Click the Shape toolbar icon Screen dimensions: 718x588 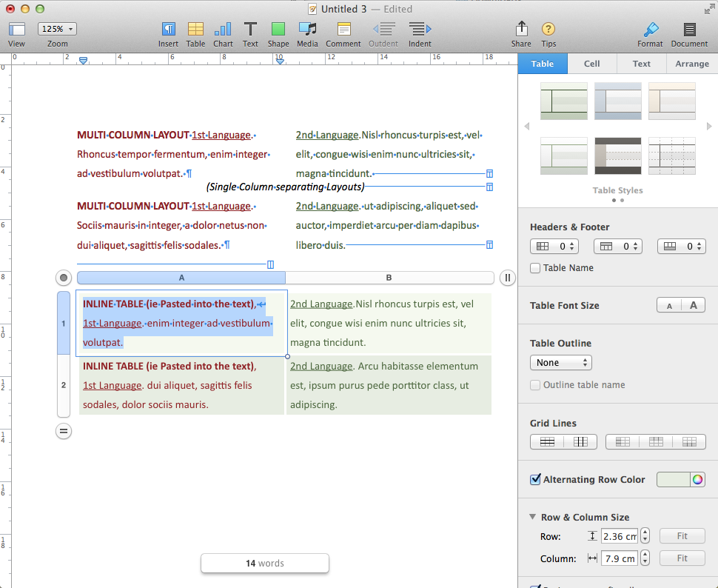pos(278,30)
